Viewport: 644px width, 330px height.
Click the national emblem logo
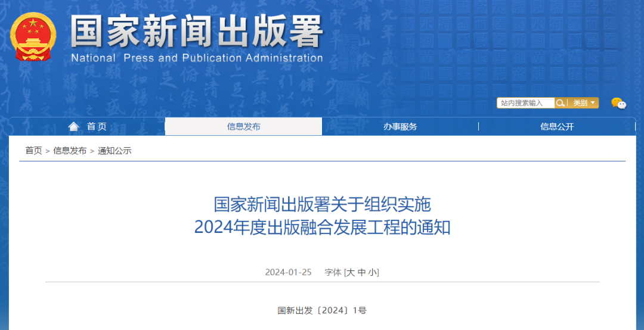[33, 37]
